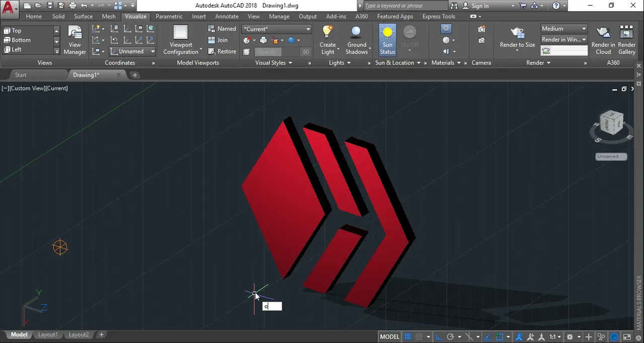Viewport: 644px width, 343px height.
Task: Click the Join viewports button
Action: point(218,40)
